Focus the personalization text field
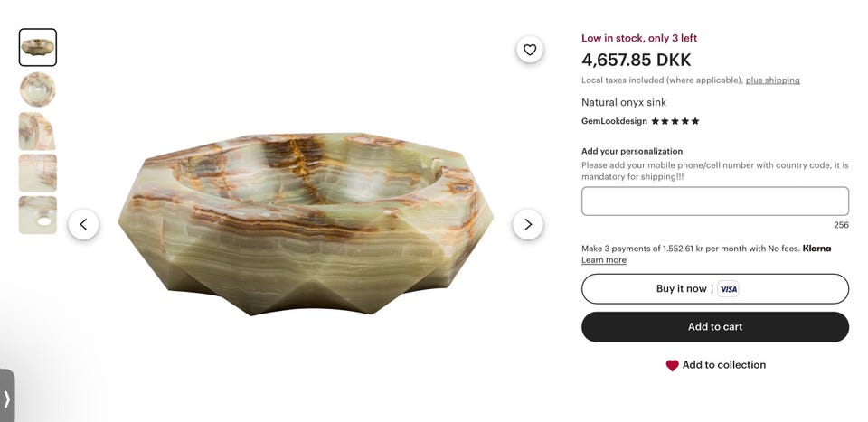This screenshot has height=422, width=868. (714, 201)
